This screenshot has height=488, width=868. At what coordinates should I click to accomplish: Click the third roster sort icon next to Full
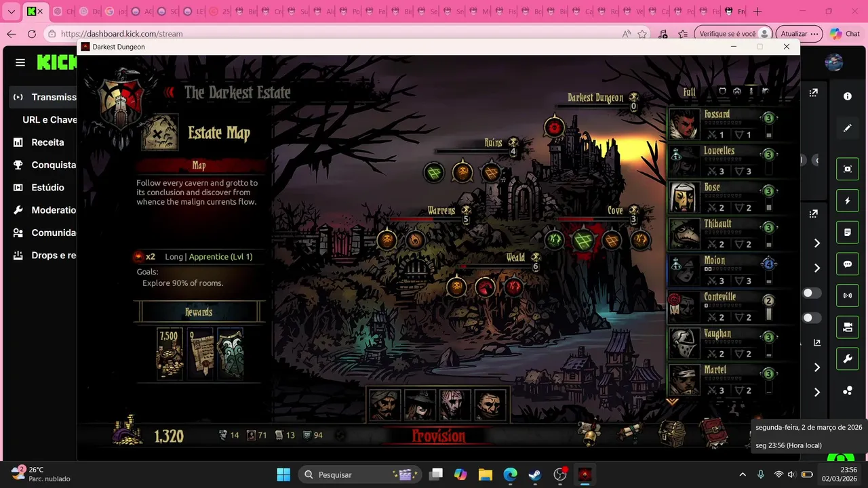pos(751,91)
